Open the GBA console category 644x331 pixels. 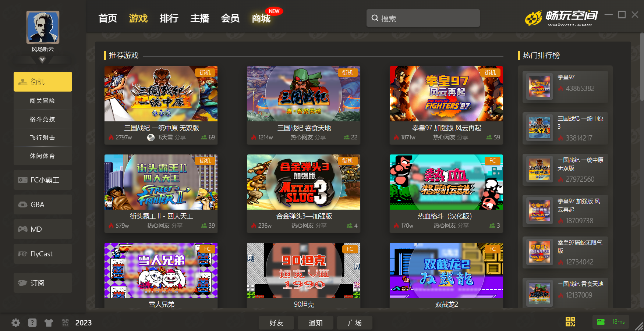click(43, 204)
